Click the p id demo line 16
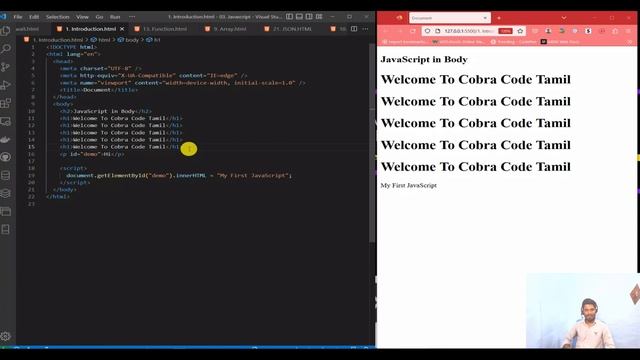Viewport: 640px width, 360px height. click(x=92, y=154)
